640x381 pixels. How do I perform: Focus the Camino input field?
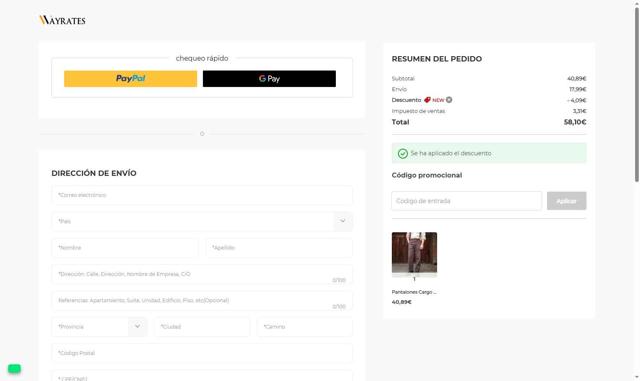(305, 327)
